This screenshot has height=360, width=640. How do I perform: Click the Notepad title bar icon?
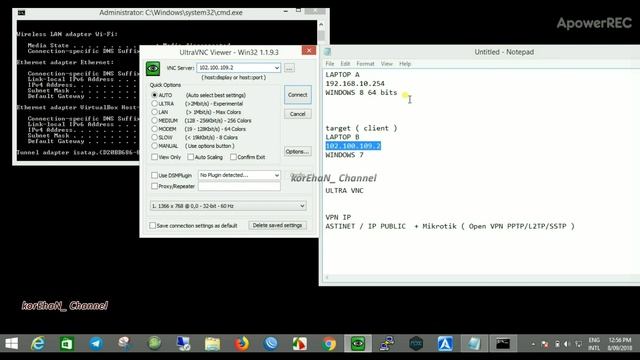[327, 52]
